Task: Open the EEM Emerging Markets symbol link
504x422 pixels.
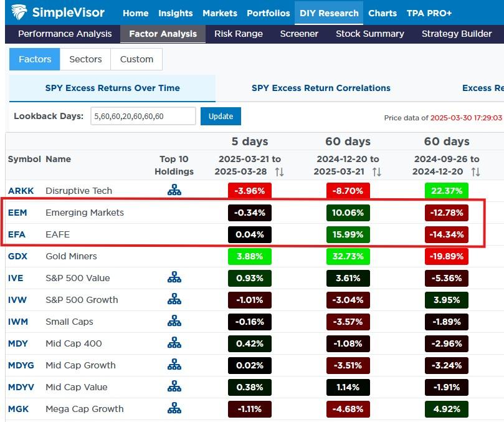Action: tap(19, 213)
